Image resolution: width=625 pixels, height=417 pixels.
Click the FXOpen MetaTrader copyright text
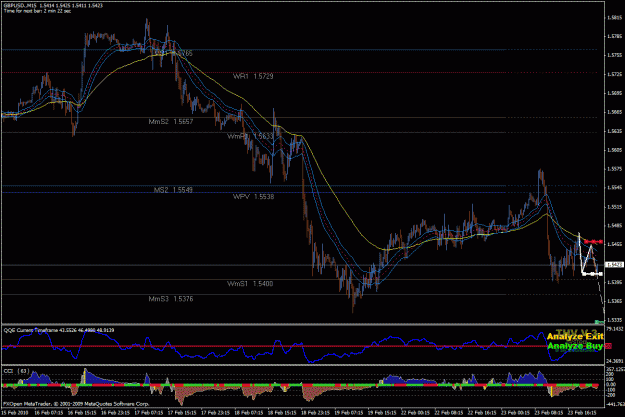[76, 403]
